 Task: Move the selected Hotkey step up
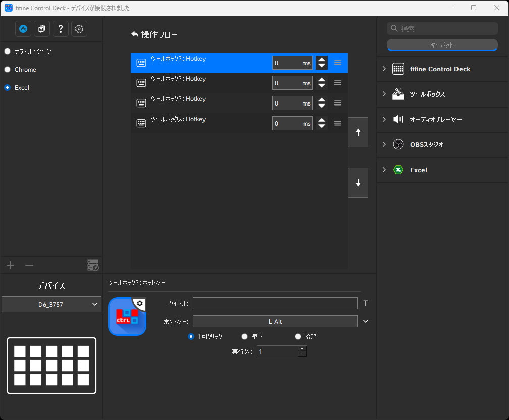pyautogui.click(x=358, y=132)
